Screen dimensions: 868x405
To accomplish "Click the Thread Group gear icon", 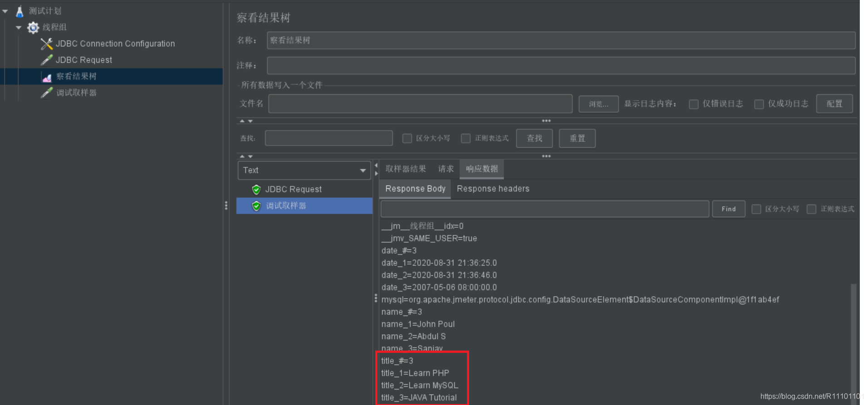I will [33, 28].
